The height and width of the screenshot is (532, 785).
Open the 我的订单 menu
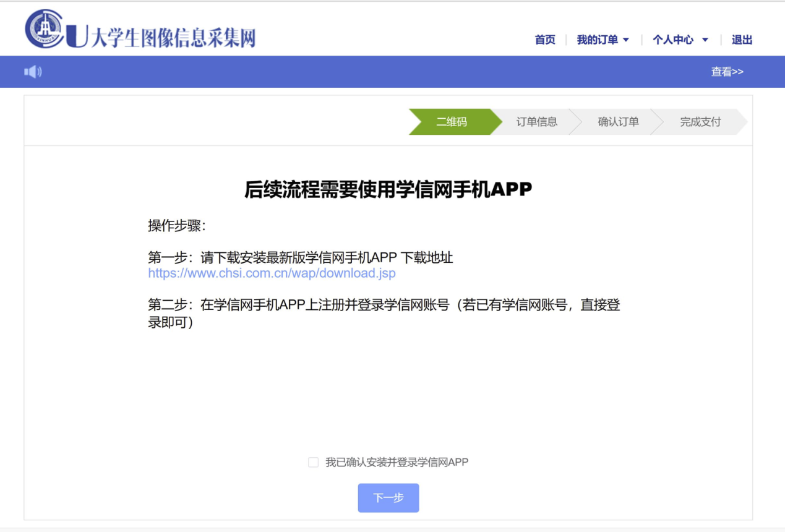point(597,40)
